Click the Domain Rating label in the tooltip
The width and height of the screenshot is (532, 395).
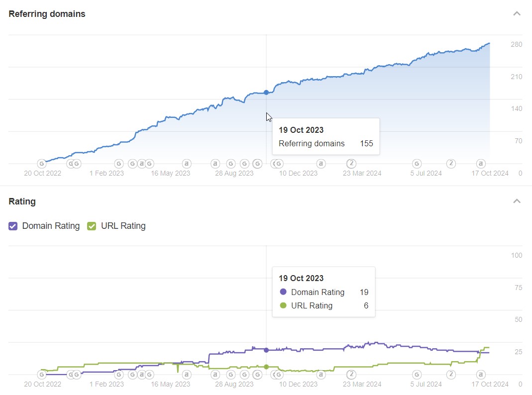(x=318, y=292)
